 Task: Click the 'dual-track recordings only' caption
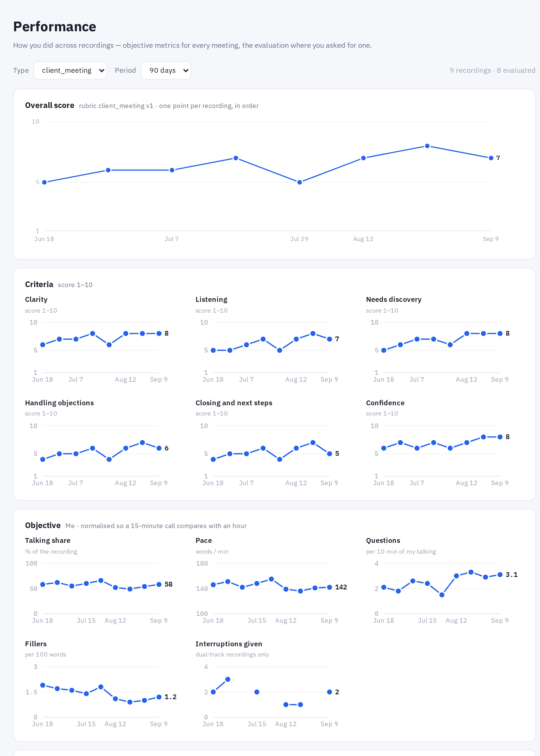pyautogui.click(x=232, y=654)
